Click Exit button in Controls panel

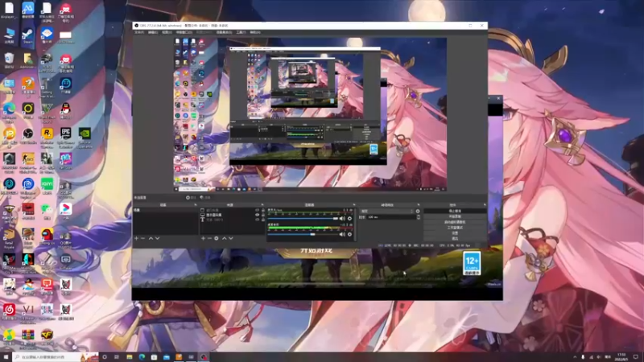click(455, 238)
